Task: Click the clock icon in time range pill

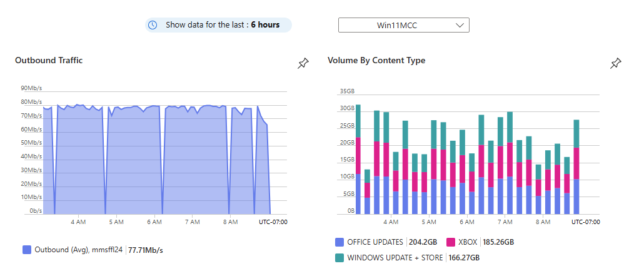Action: click(x=153, y=25)
